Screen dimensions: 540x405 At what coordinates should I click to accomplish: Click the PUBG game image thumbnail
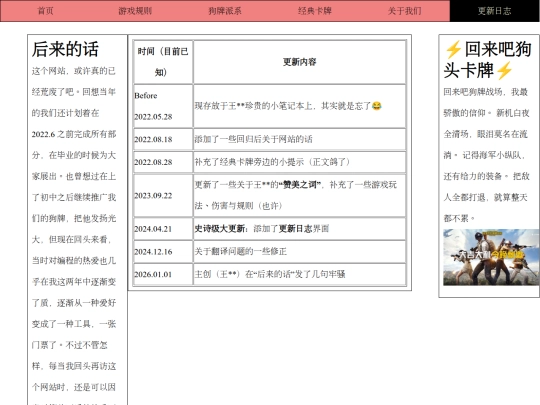pos(491,257)
